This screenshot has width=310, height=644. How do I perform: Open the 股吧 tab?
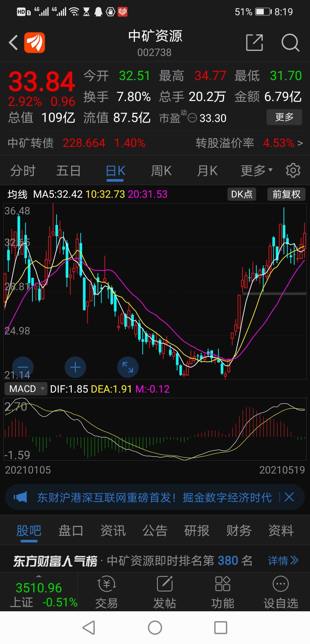click(x=29, y=531)
